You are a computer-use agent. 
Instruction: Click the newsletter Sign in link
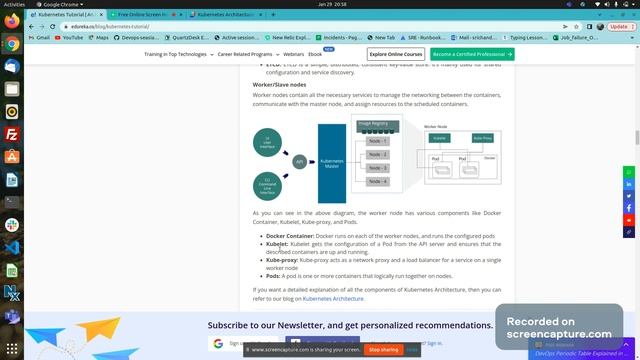click(434, 344)
